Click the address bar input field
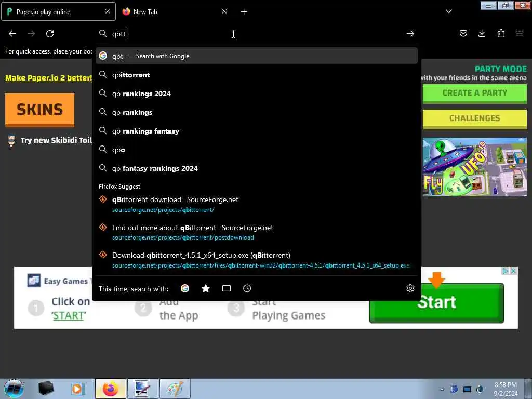532x399 pixels. coord(255,34)
